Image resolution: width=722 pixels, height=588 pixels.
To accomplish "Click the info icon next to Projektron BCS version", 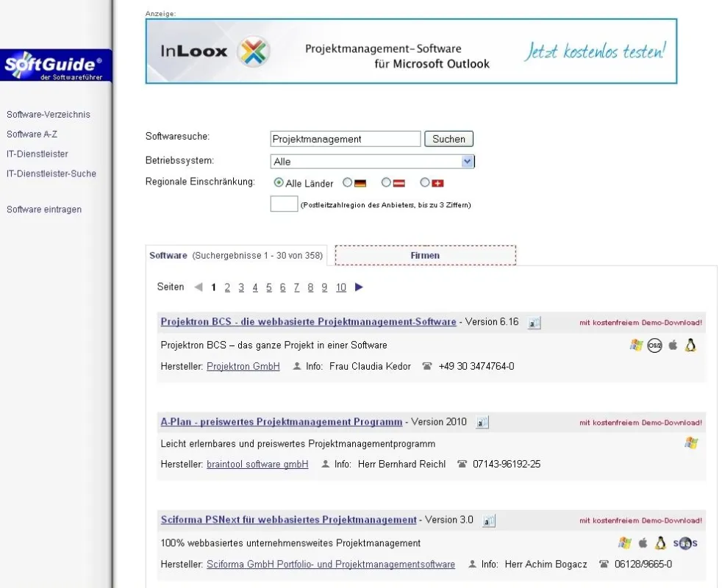I will pos(534,323).
